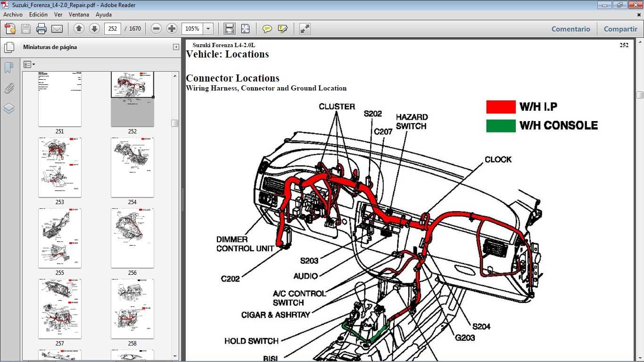The width and height of the screenshot is (644, 362).
Task: Click the 'AUDIO' diagram label
Action: pyautogui.click(x=305, y=276)
